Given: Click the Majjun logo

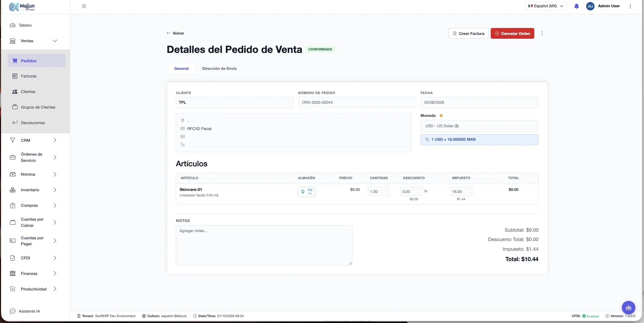Looking at the screenshot, I should [22, 7].
